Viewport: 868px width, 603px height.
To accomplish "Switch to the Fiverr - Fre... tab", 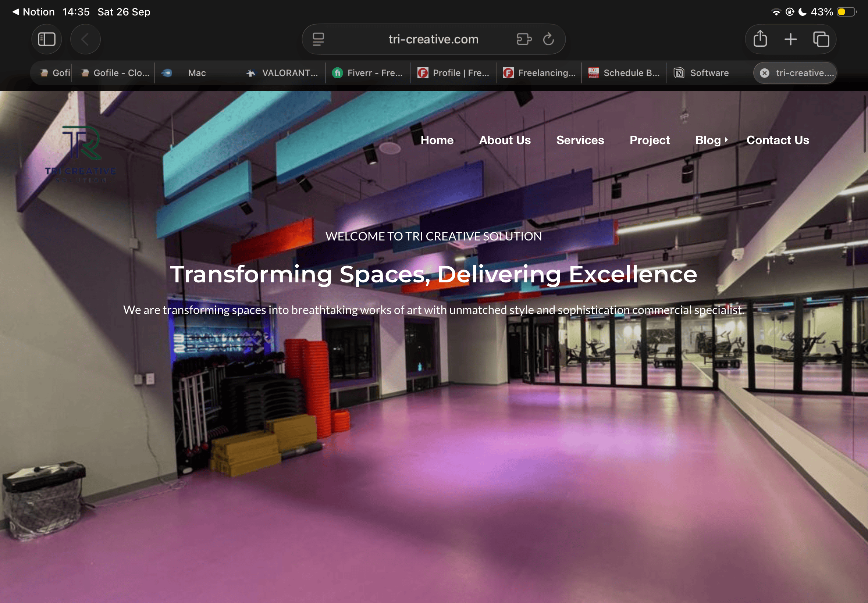I will tap(368, 73).
